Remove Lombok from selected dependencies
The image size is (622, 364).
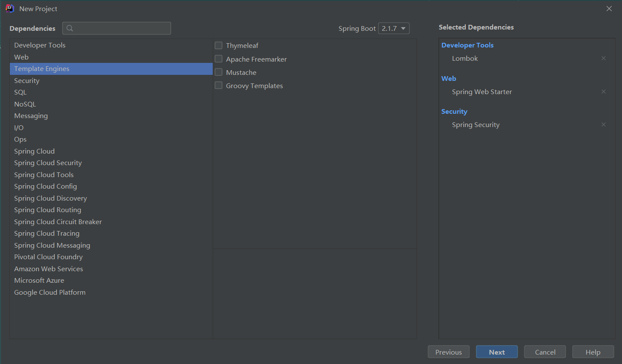coord(604,58)
